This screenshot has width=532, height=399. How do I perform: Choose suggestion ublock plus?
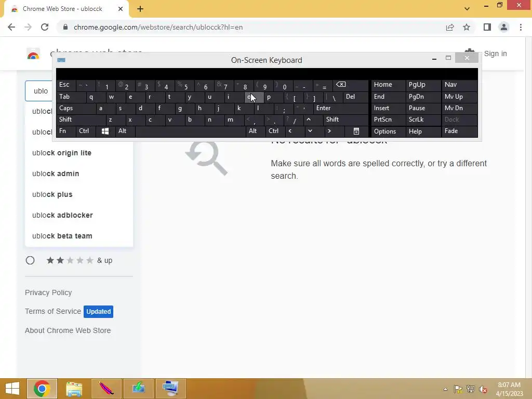click(52, 194)
